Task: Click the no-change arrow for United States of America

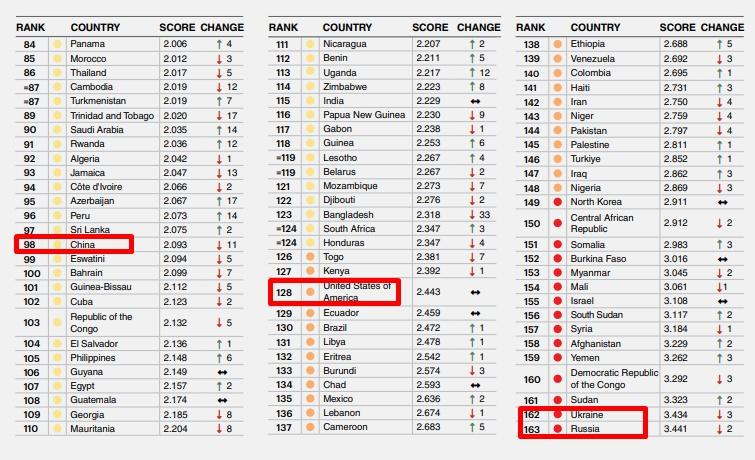Action: [x=474, y=292]
